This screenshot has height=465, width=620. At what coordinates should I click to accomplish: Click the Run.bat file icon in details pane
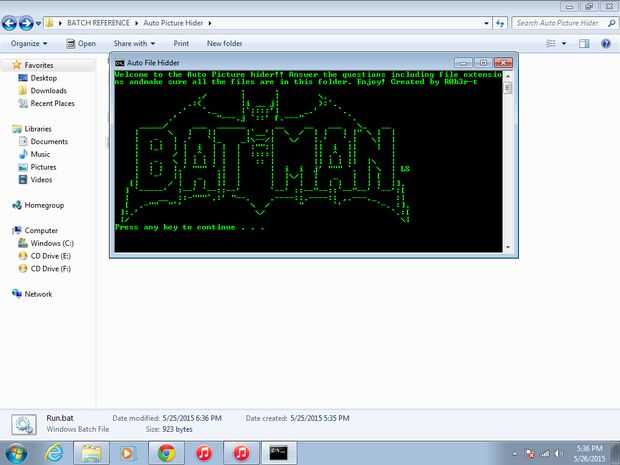tap(24, 425)
